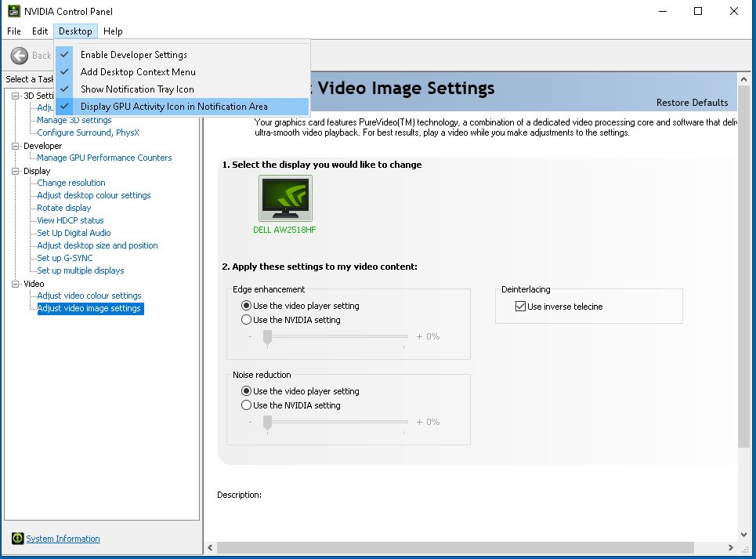Open Adjust desktop colour settings
Viewport: 756px width, 559px height.
point(94,195)
